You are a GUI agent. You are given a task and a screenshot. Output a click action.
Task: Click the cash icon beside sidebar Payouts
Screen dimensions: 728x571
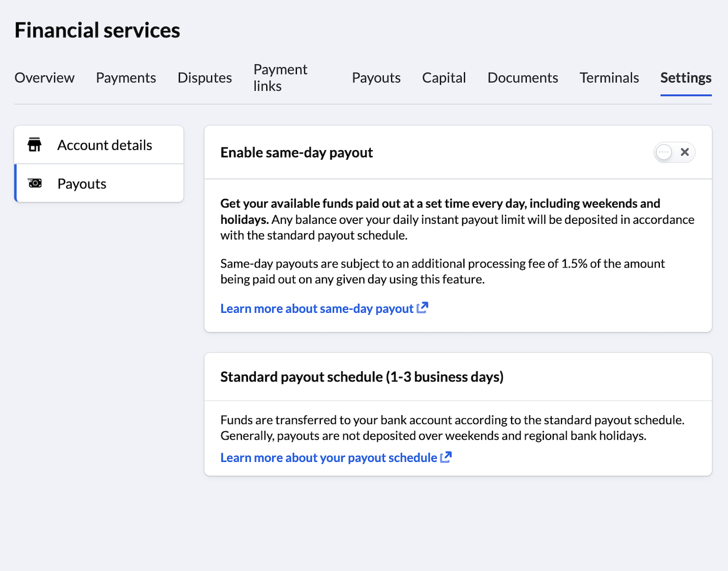click(x=35, y=183)
